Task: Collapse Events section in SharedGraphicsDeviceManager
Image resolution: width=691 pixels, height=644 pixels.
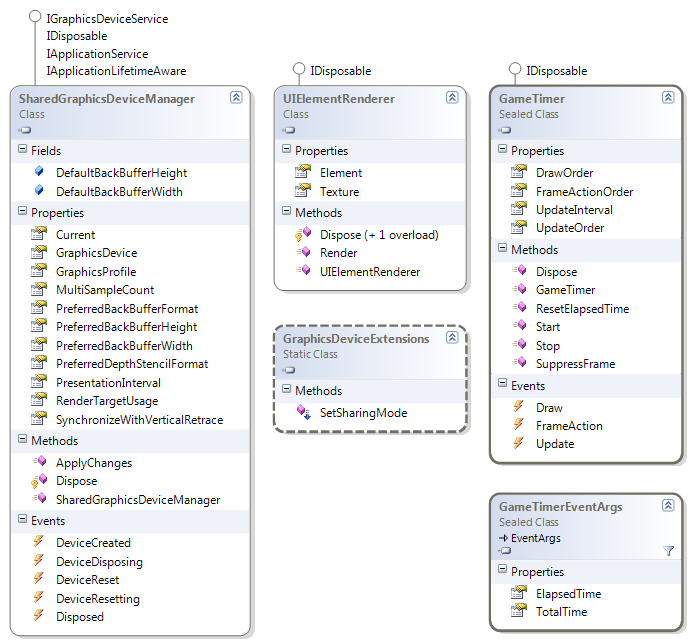Action: tap(22, 519)
